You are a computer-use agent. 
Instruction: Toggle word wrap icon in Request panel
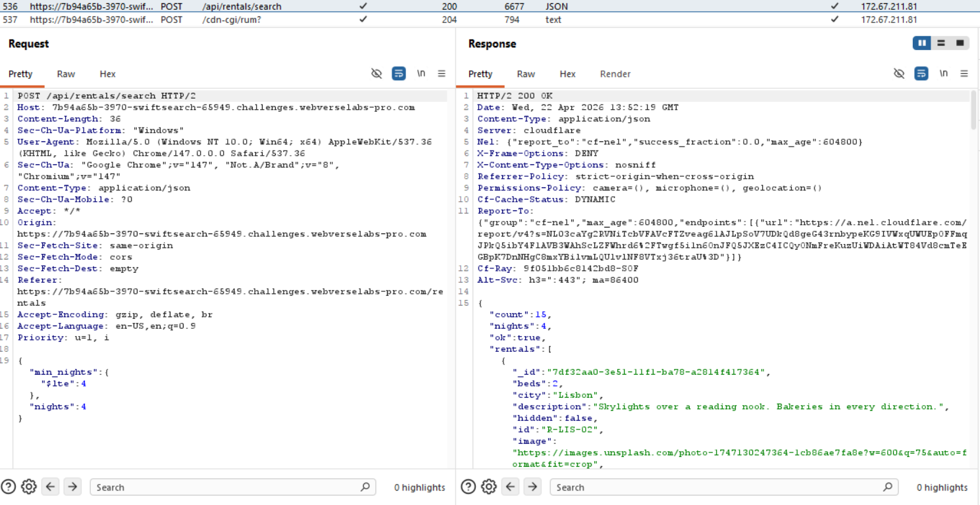coord(399,74)
